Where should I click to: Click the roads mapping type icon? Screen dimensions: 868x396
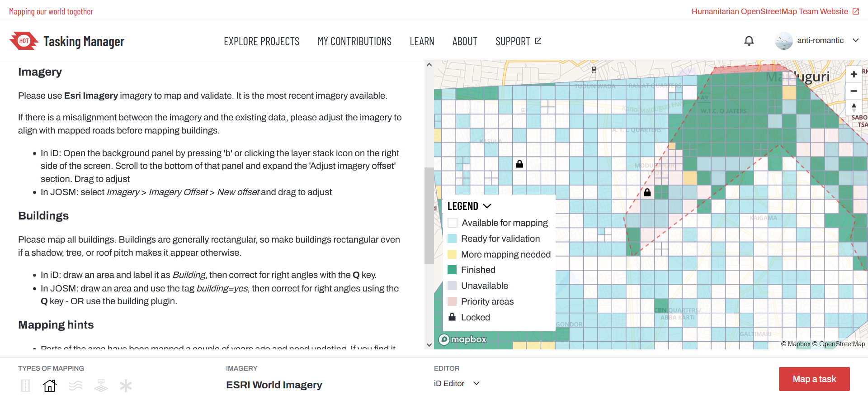26,386
